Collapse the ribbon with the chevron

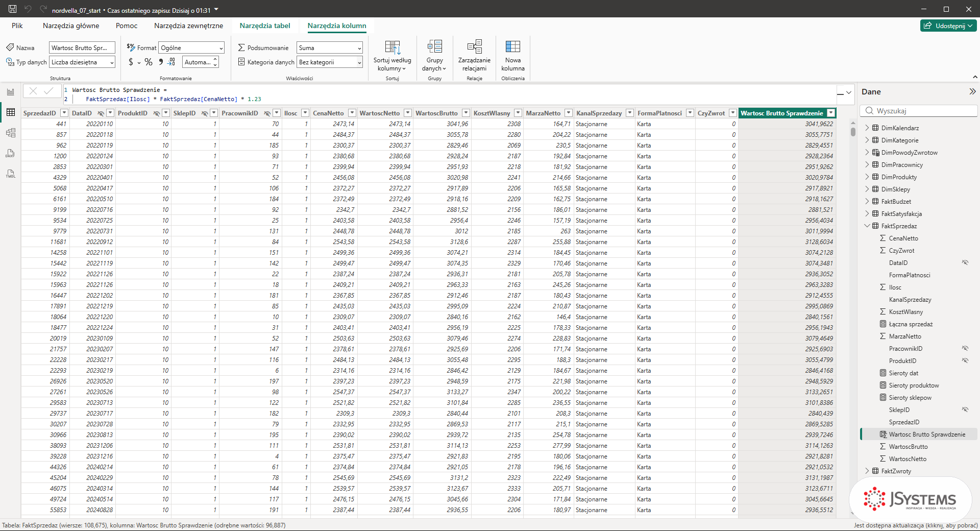point(974,77)
